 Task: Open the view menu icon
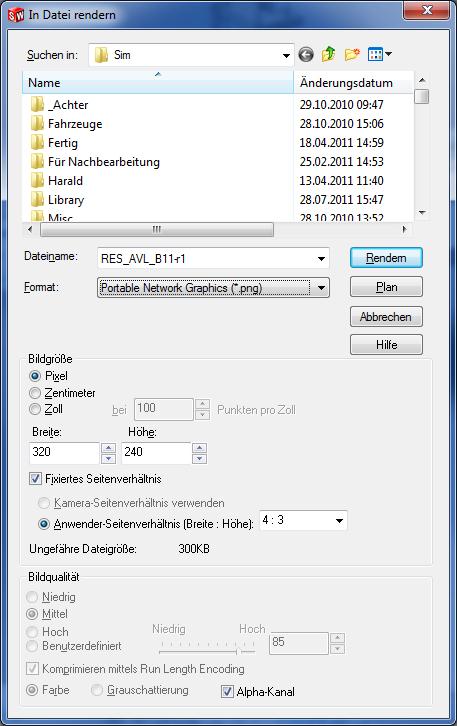(375, 55)
